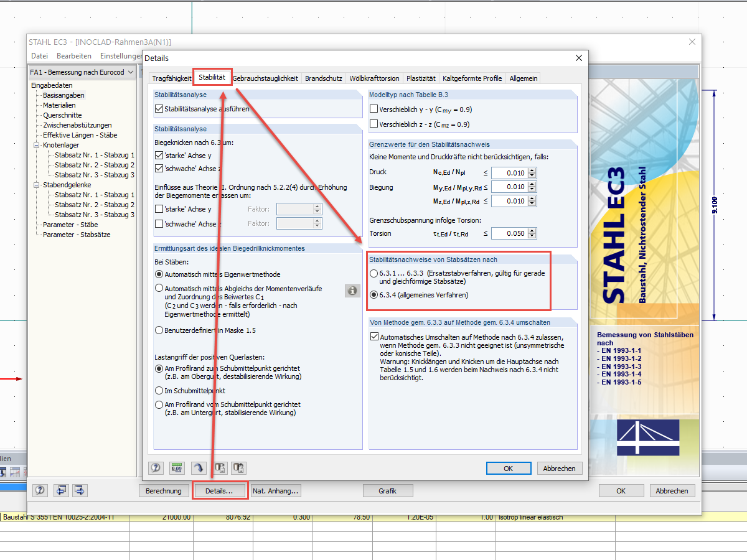Screen dimensions: 747x560
Task: Go to next mask arrow icon
Action: coord(80,490)
